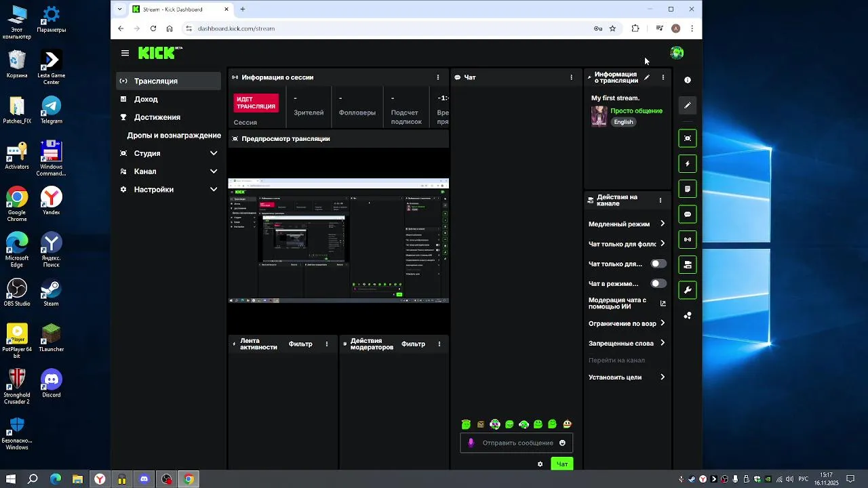Open the green profile avatar menu

[676, 53]
